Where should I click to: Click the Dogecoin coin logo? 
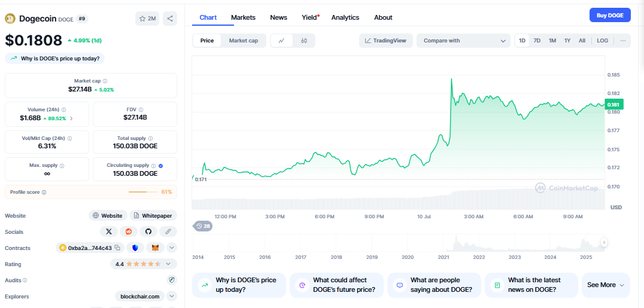(x=10, y=19)
